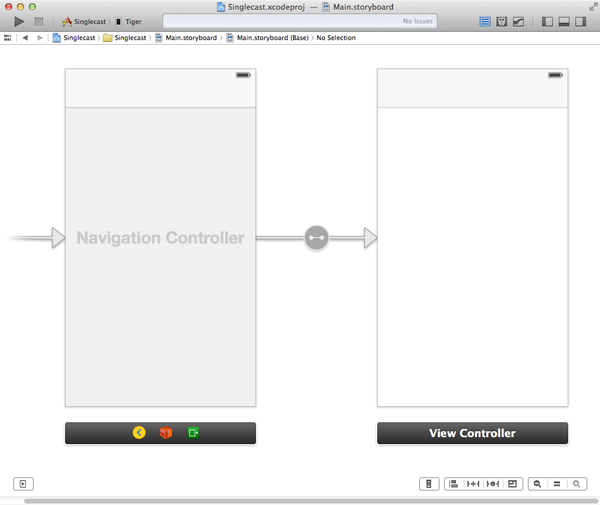Reset canvas zoom to actual size
Image resolution: width=600 pixels, height=505 pixels.
pyautogui.click(x=557, y=484)
